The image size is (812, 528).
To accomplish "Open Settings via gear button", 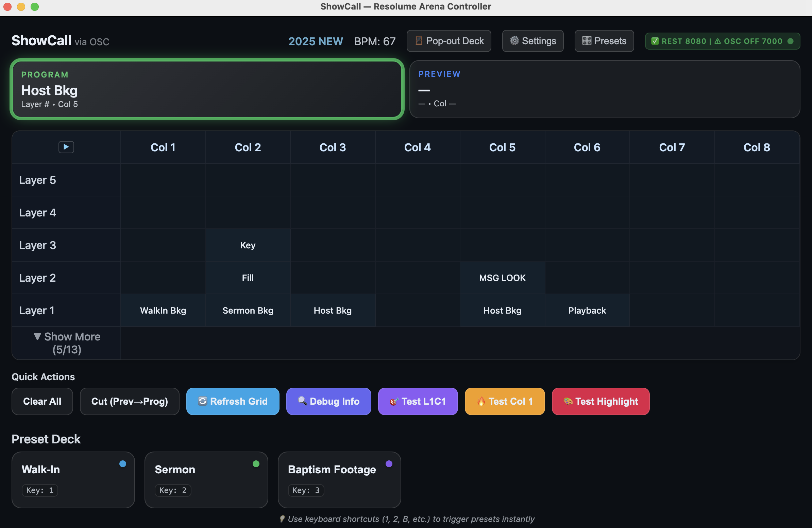I will pyautogui.click(x=532, y=41).
